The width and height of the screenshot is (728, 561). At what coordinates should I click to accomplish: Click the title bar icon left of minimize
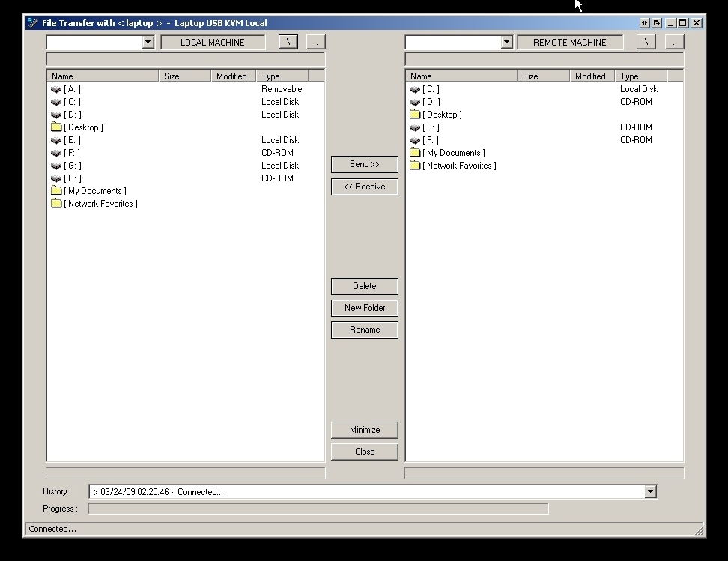[x=657, y=22]
